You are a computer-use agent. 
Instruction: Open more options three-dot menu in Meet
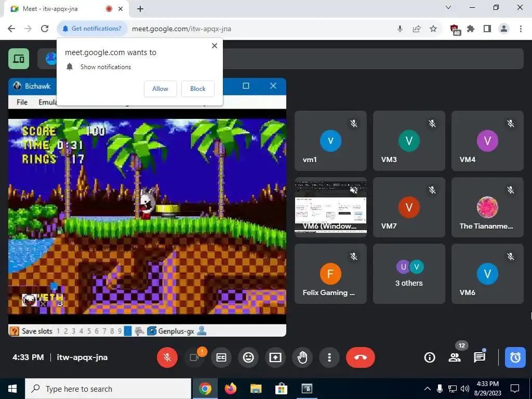(329, 357)
